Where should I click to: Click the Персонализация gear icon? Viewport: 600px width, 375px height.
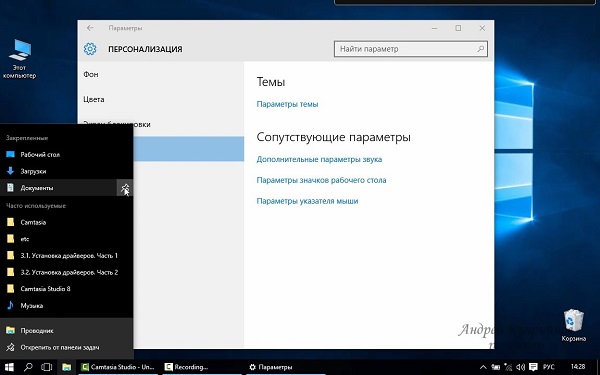pos(90,49)
